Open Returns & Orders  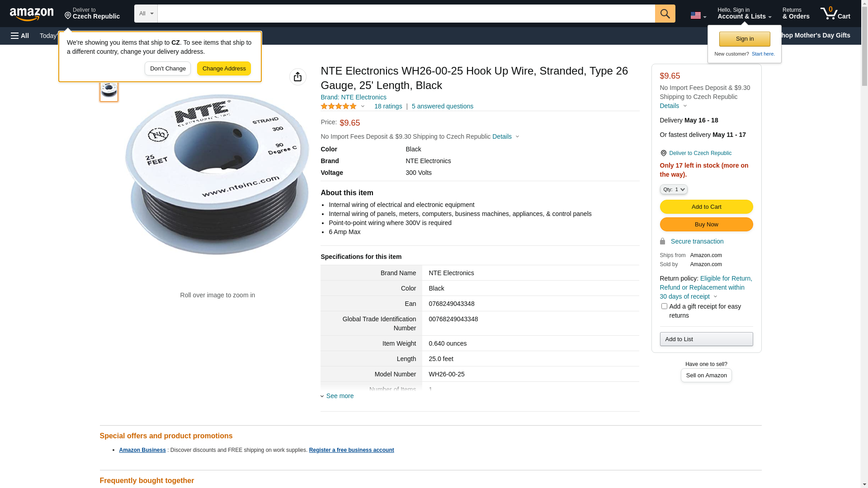pyautogui.click(x=796, y=14)
